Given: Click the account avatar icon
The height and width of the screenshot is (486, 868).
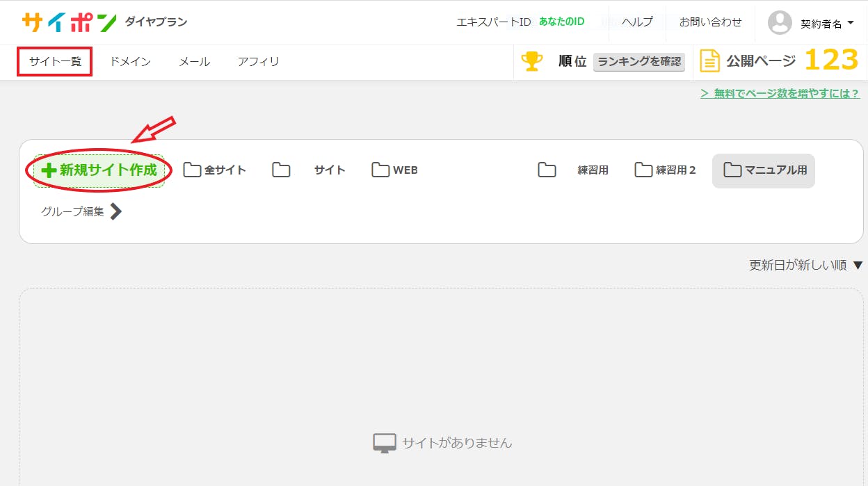Looking at the screenshot, I should pyautogui.click(x=780, y=23).
